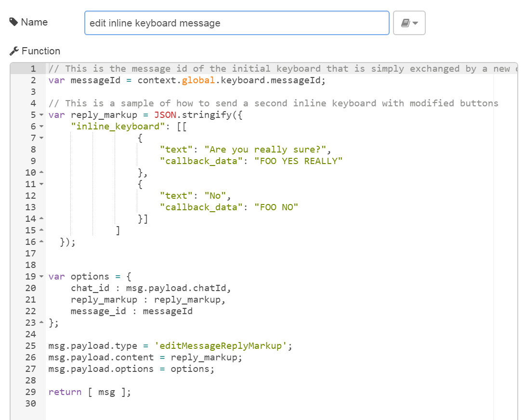This screenshot has height=420, width=524.
Task: Fold the second button object at line 11
Action: click(41, 185)
